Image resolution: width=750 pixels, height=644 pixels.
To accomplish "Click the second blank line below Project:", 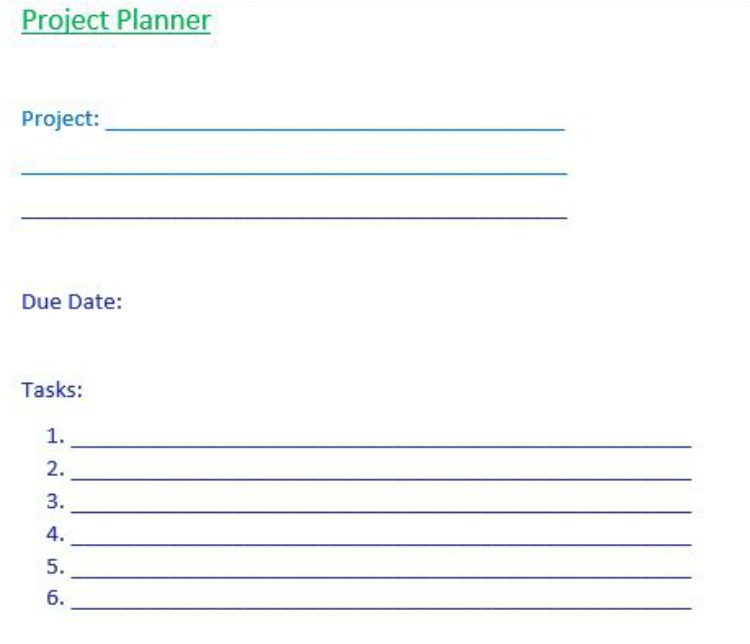I will [294, 171].
